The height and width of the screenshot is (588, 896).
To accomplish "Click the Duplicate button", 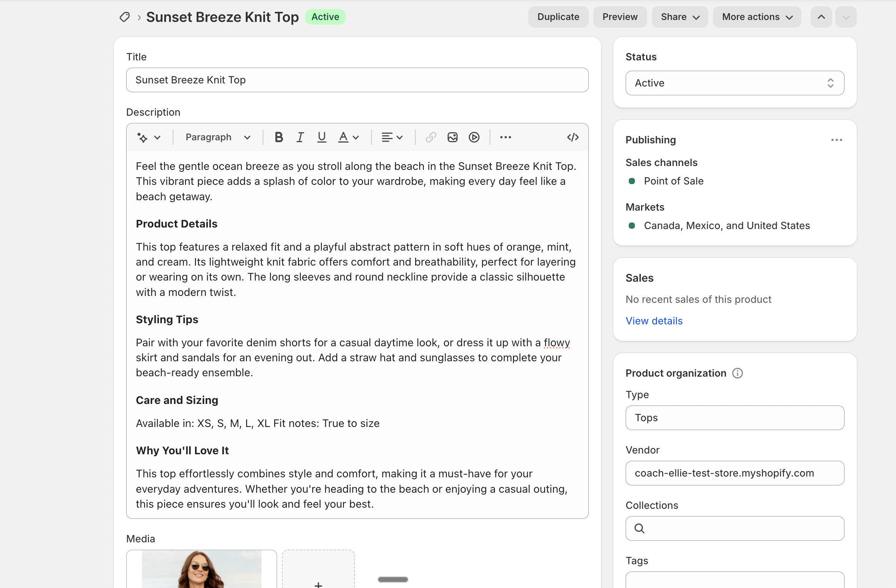I will (x=558, y=17).
